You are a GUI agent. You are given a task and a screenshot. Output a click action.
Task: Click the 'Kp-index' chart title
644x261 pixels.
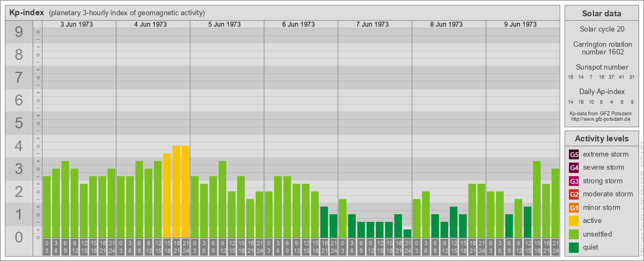pyautogui.click(x=27, y=13)
